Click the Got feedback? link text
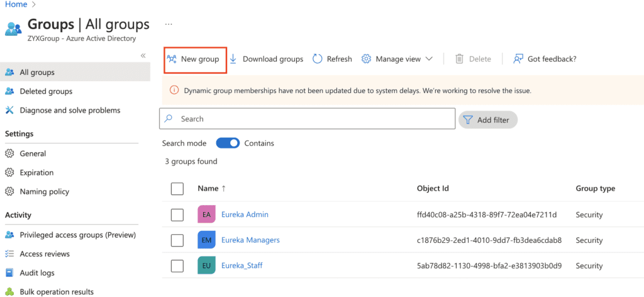Screen dimensions: 644x297 click(552, 59)
